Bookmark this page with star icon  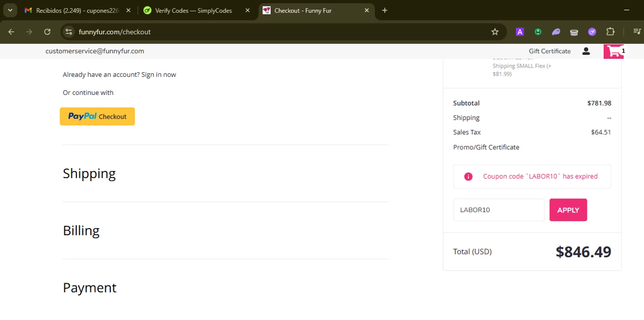[495, 32]
